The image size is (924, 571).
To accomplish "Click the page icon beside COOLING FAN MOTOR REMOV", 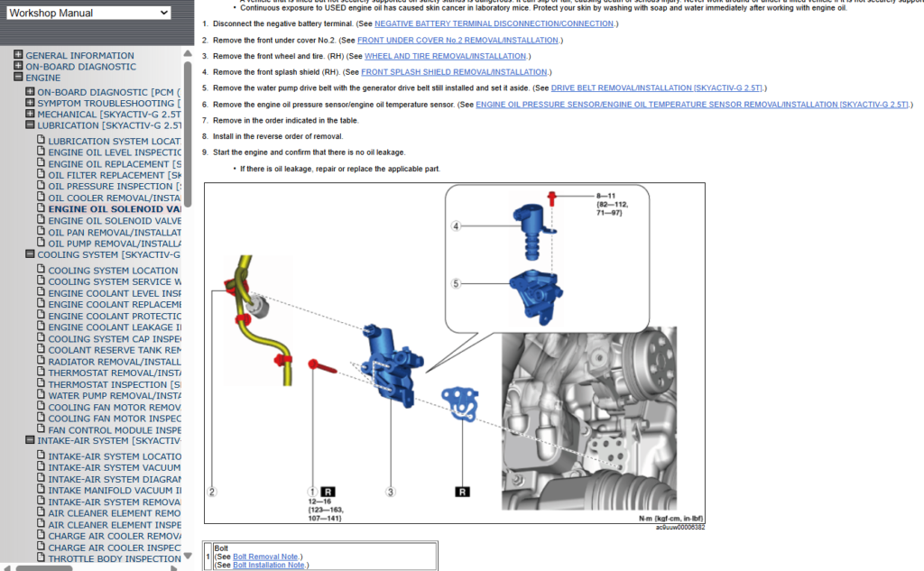I will tap(41, 407).
